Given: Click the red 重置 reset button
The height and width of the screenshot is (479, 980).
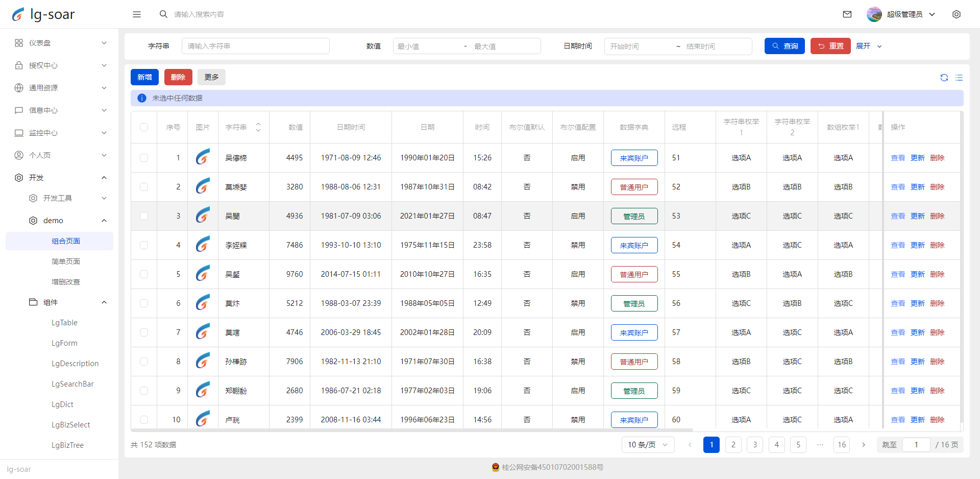Looking at the screenshot, I should pos(830,46).
